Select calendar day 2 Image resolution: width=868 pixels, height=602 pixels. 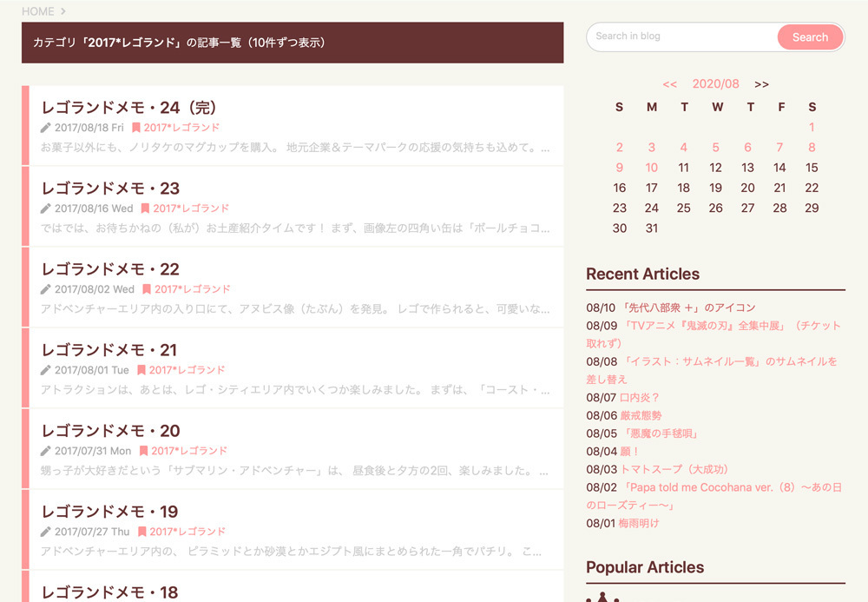point(620,148)
